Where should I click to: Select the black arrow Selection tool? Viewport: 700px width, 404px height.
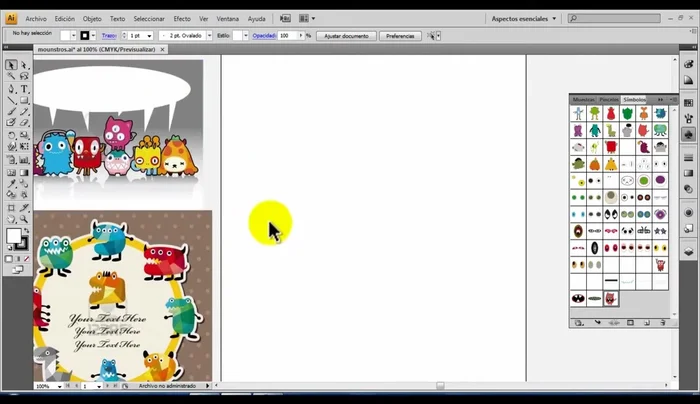11,65
